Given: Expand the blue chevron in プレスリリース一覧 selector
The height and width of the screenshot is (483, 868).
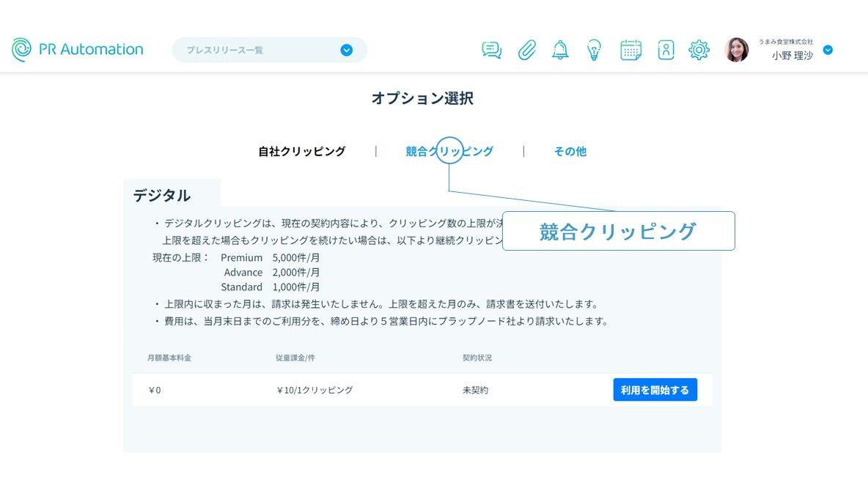Looking at the screenshot, I should tap(347, 50).
